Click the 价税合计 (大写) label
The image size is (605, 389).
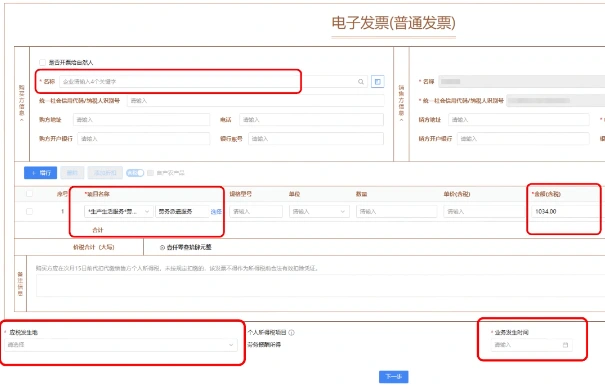[x=94, y=247]
